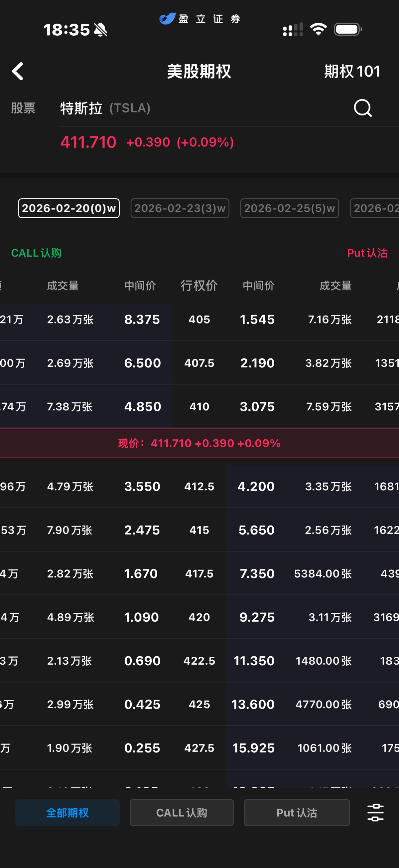Screen dimensions: 399x868
Task: Tap the 特斯拉 (TSLA) stock name
Action: tap(105, 108)
